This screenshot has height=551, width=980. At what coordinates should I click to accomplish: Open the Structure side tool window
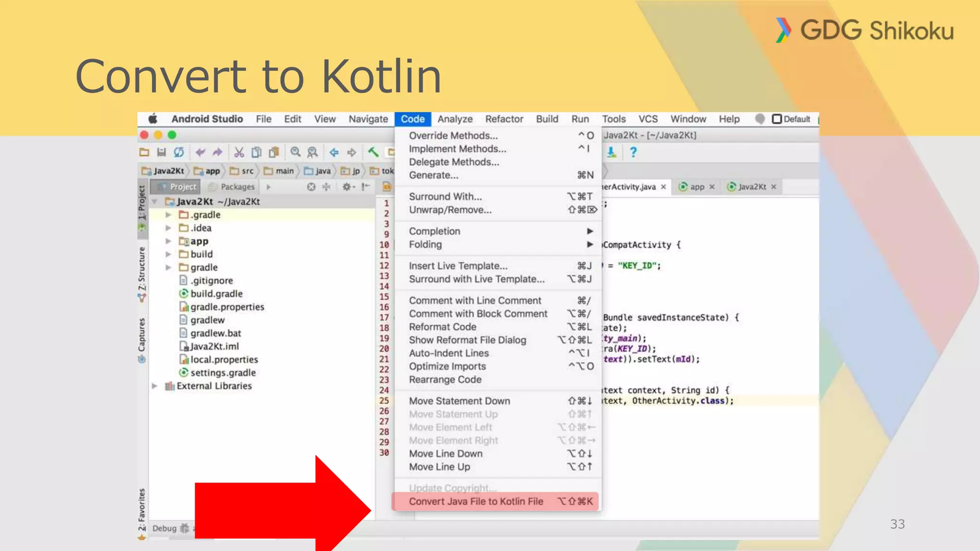142,275
